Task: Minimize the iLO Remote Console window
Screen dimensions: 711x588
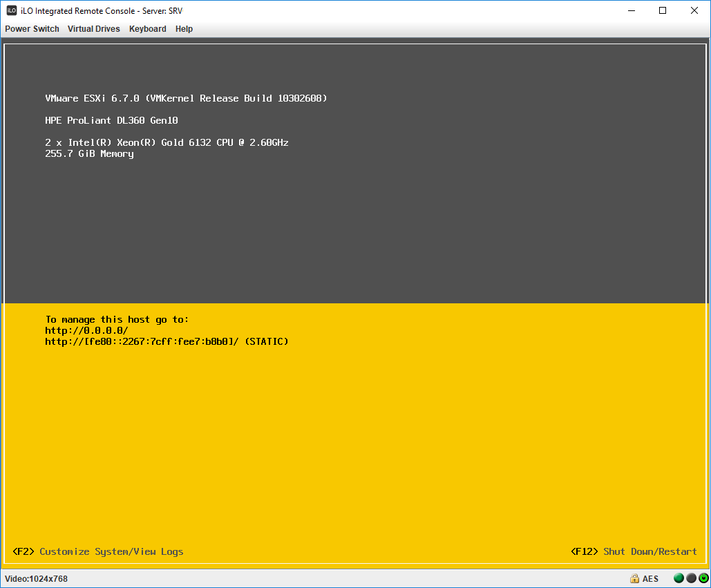Action: pos(632,10)
